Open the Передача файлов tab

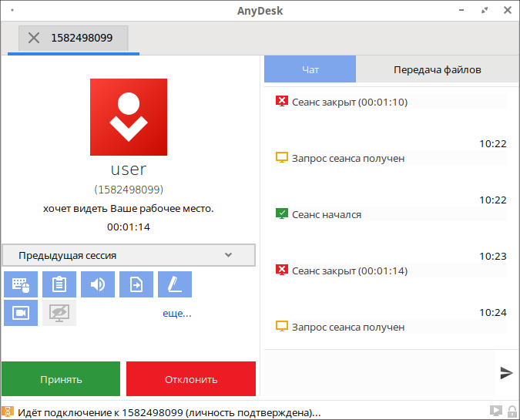pos(437,69)
